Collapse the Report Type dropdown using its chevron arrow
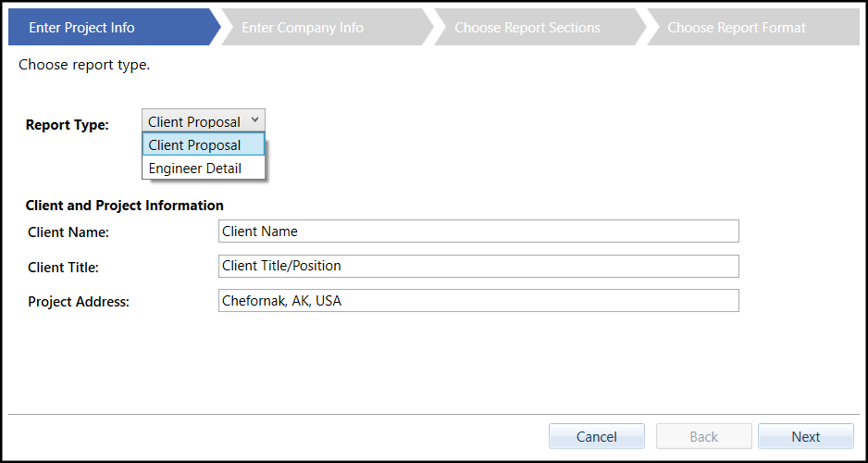The image size is (868, 463). point(254,120)
